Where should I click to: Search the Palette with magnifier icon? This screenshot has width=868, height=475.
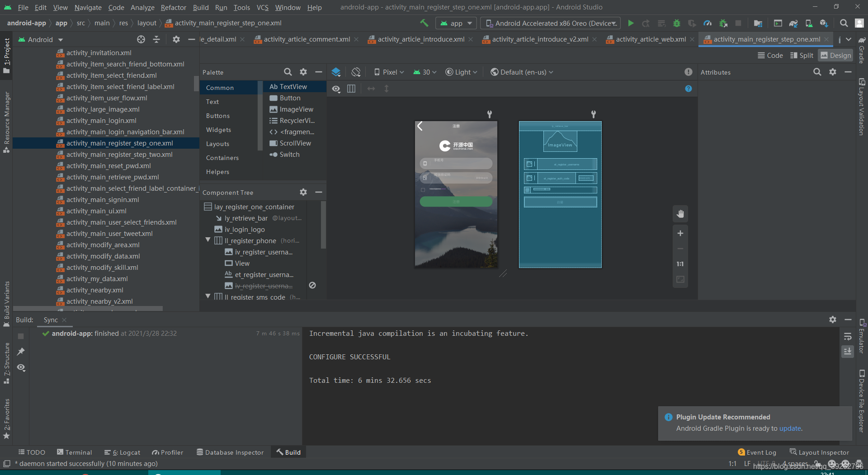tap(288, 72)
